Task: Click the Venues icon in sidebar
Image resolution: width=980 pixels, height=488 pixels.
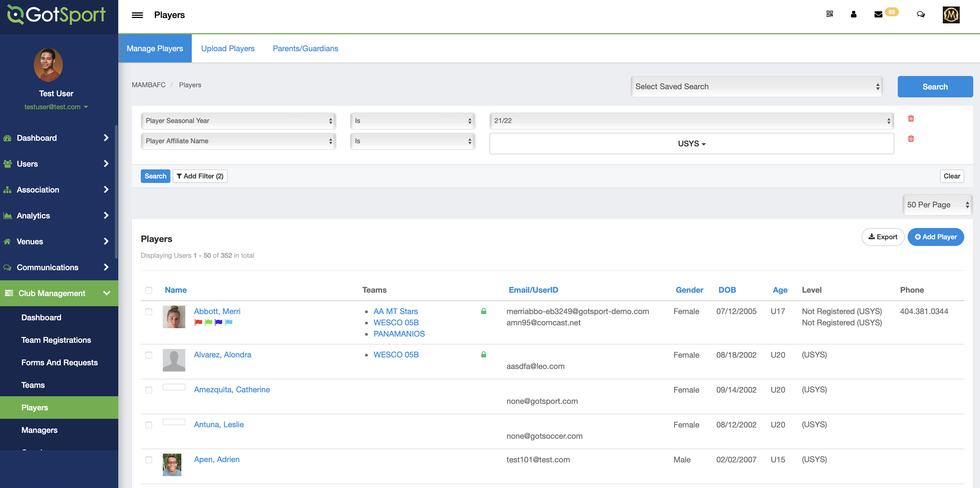Action: coord(7,241)
